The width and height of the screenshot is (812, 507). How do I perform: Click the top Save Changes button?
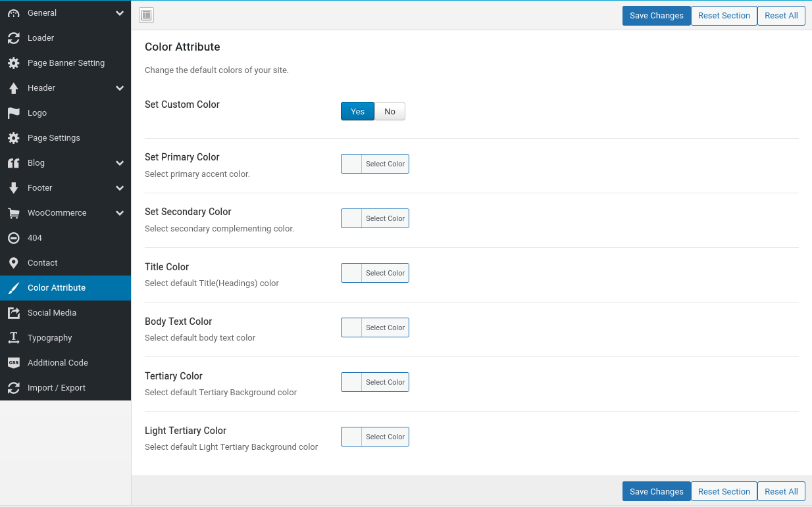(x=656, y=16)
